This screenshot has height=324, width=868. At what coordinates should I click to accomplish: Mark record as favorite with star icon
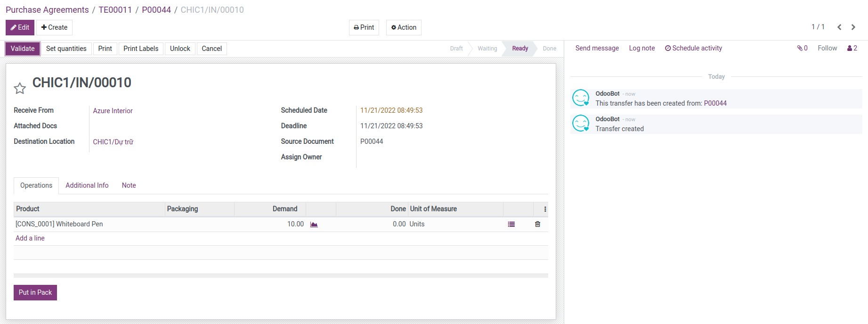20,88
